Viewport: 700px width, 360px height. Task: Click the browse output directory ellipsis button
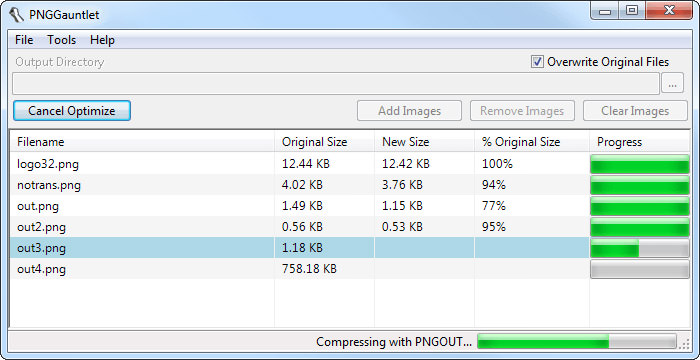click(672, 83)
